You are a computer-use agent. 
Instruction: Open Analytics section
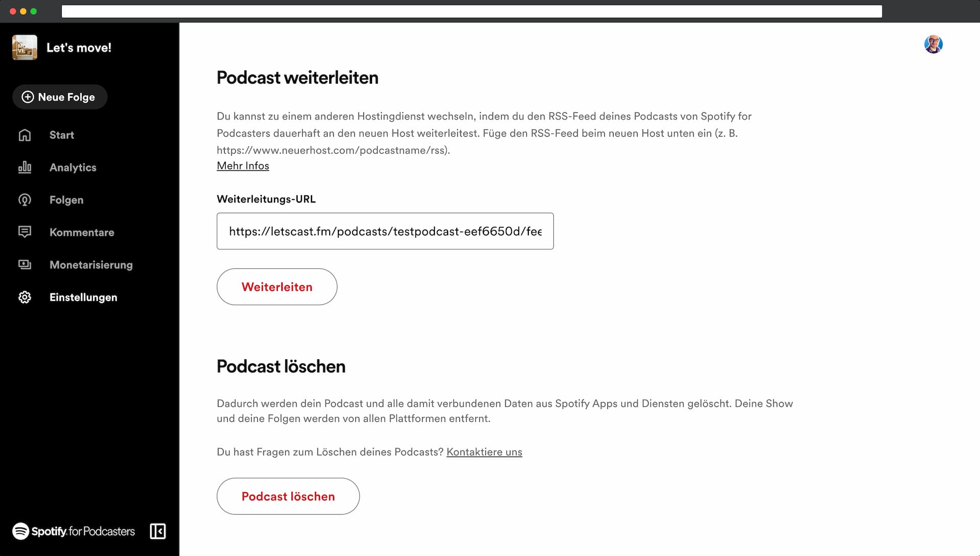(x=72, y=167)
